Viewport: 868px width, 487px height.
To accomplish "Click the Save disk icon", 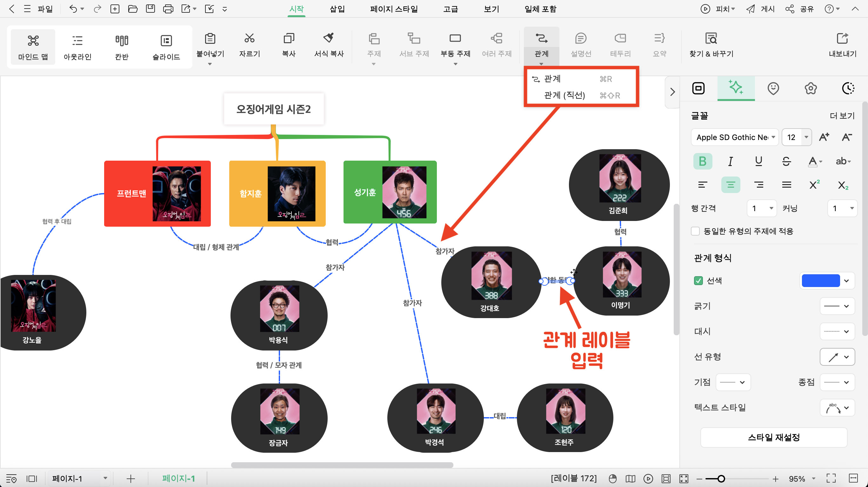I will point(150,9).
